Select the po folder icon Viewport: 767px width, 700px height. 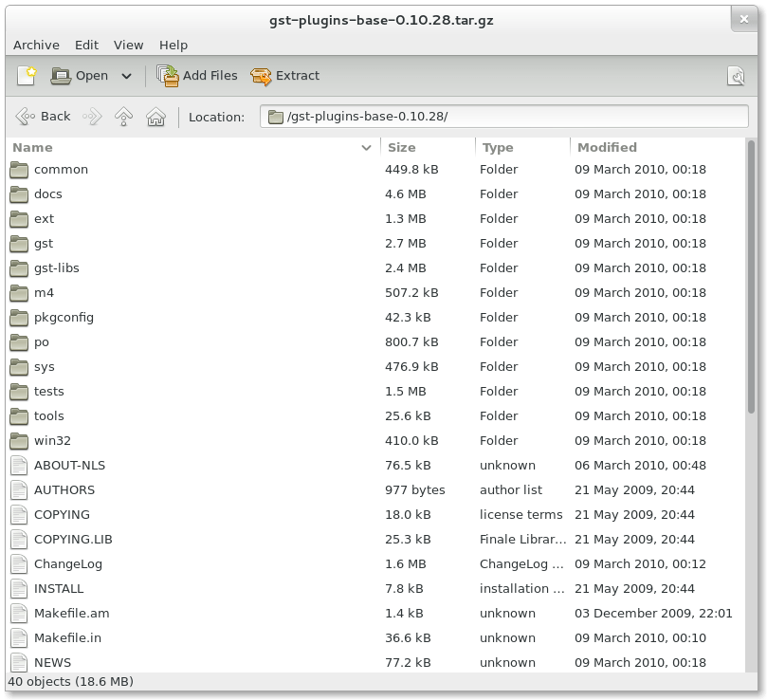[19, 342]
